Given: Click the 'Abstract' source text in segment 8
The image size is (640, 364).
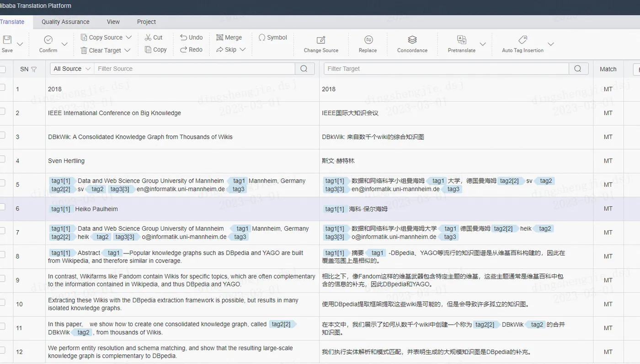Looking at the screenshot, I should pos(89,253).
